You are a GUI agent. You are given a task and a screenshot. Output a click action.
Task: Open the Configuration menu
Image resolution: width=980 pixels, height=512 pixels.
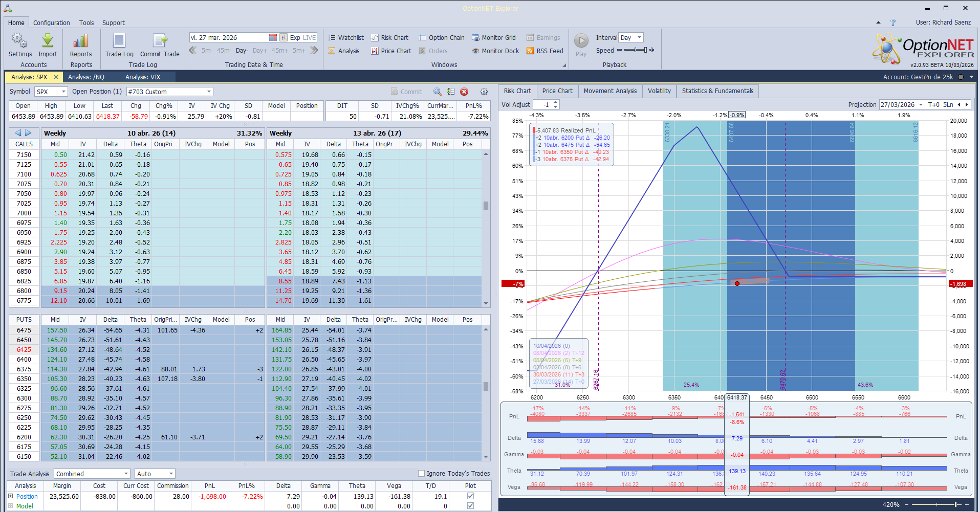pyautogui.click(x=51, y=23)
